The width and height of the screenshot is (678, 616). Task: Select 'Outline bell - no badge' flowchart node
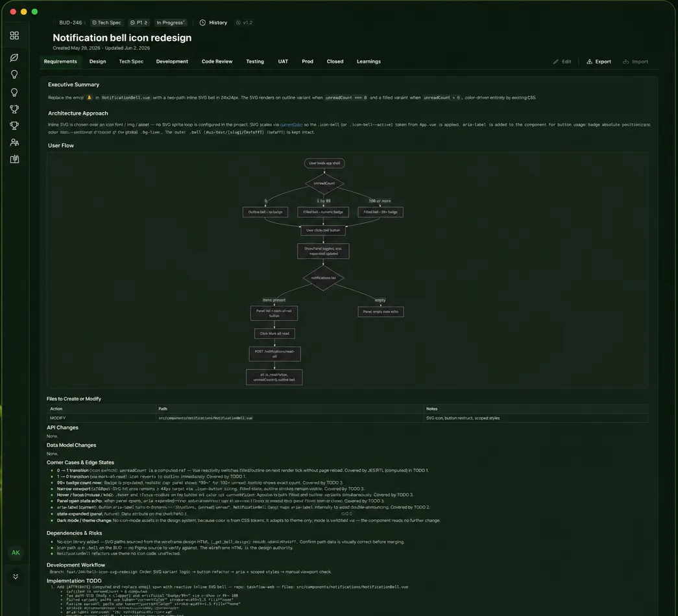[x=265, y=212]
